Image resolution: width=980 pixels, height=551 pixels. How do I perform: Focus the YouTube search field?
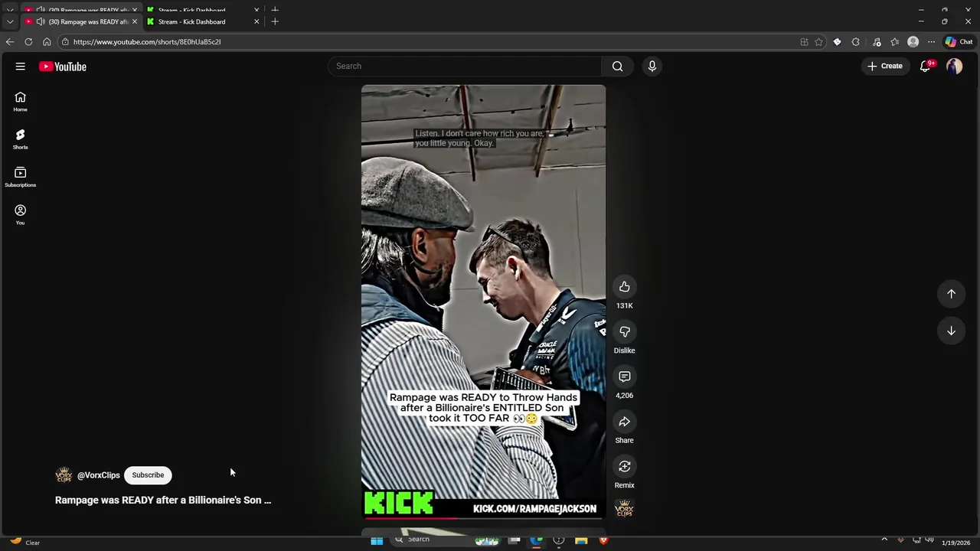(465, 67)
